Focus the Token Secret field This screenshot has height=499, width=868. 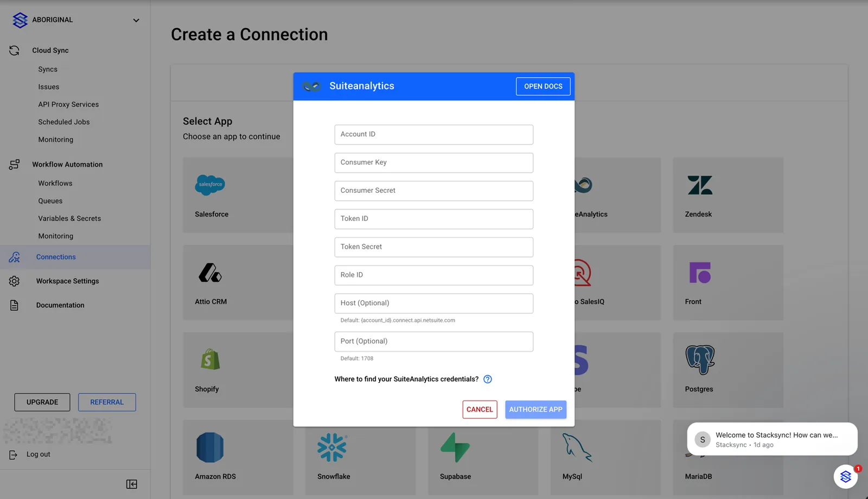pyautogui.click(x=434, y=247)
